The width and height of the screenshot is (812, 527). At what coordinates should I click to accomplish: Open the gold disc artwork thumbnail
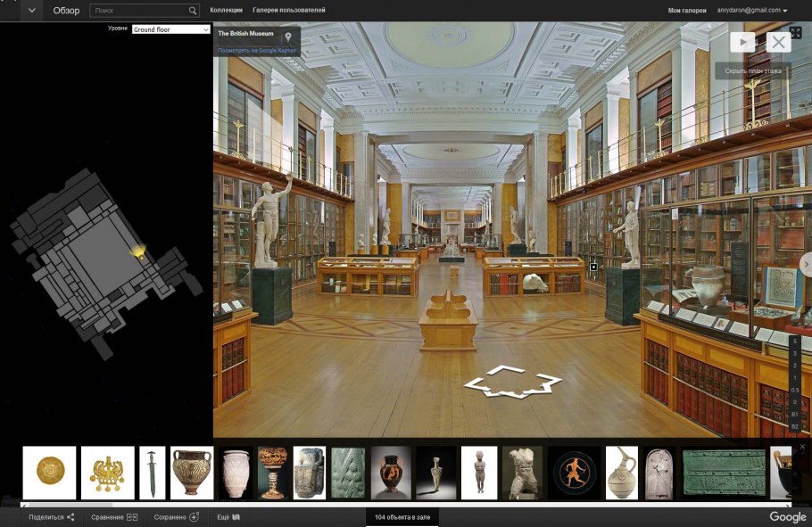tap(48, 470)
